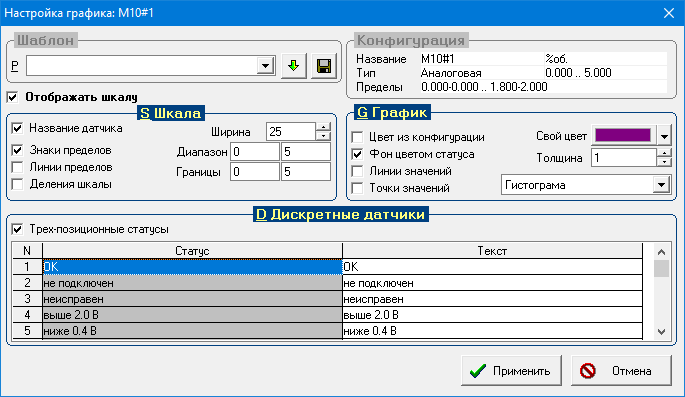The image size is (685, 397).
Task: Select the выше 2.0 В status cell
Action: [192, 315]
